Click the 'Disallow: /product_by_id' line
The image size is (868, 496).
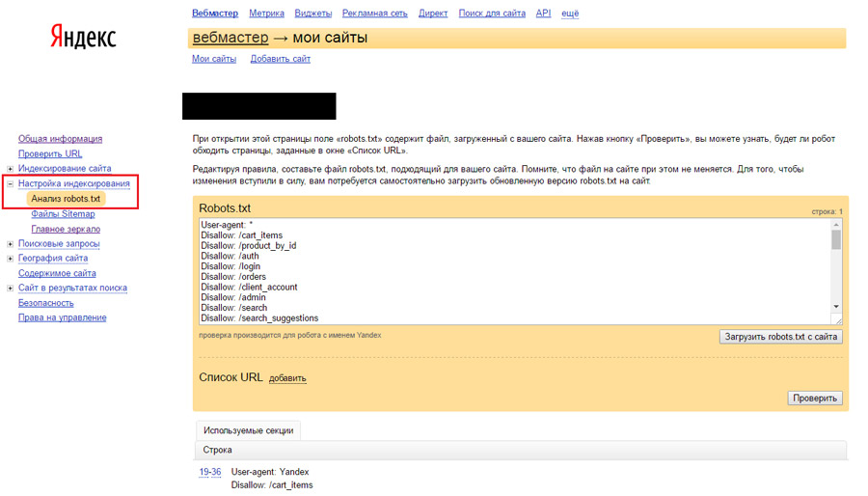tap(249, 246)
